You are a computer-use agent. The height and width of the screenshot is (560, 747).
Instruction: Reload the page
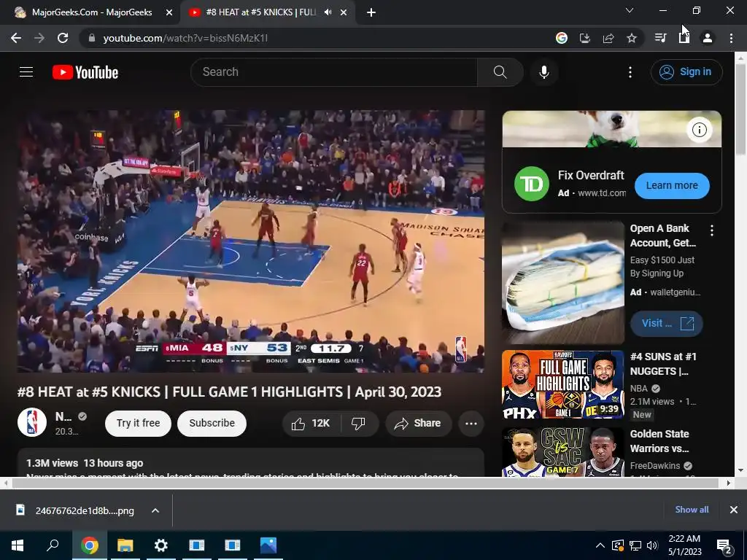[63, 38]
